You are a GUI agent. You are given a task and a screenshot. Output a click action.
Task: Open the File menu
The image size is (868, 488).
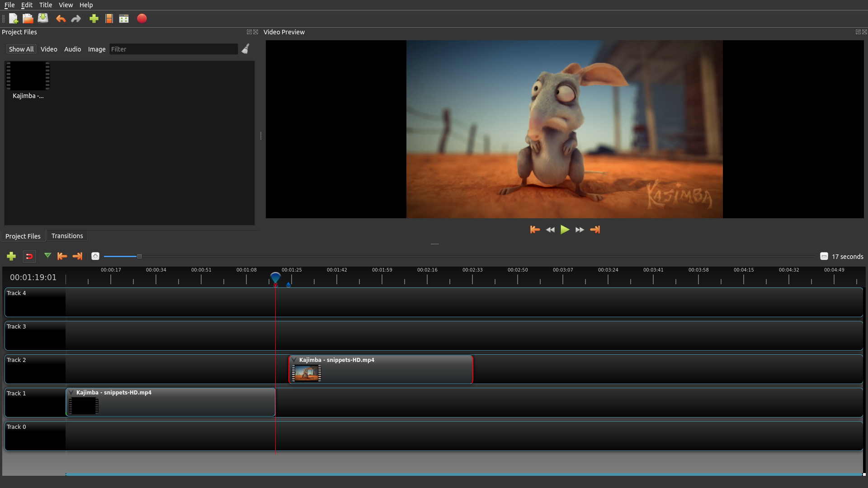pos(9,5)
